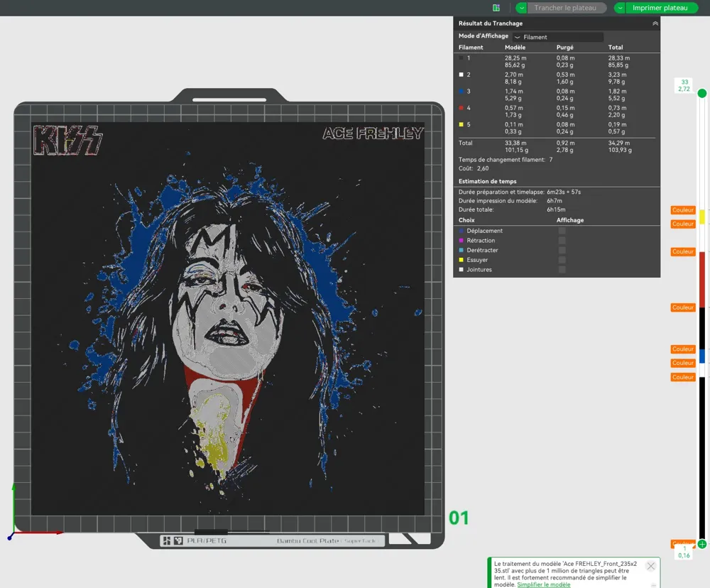Click the top green layer slider handle
Image resolution: width=710 pixels, height=588 pixels.
coord(702,93)
